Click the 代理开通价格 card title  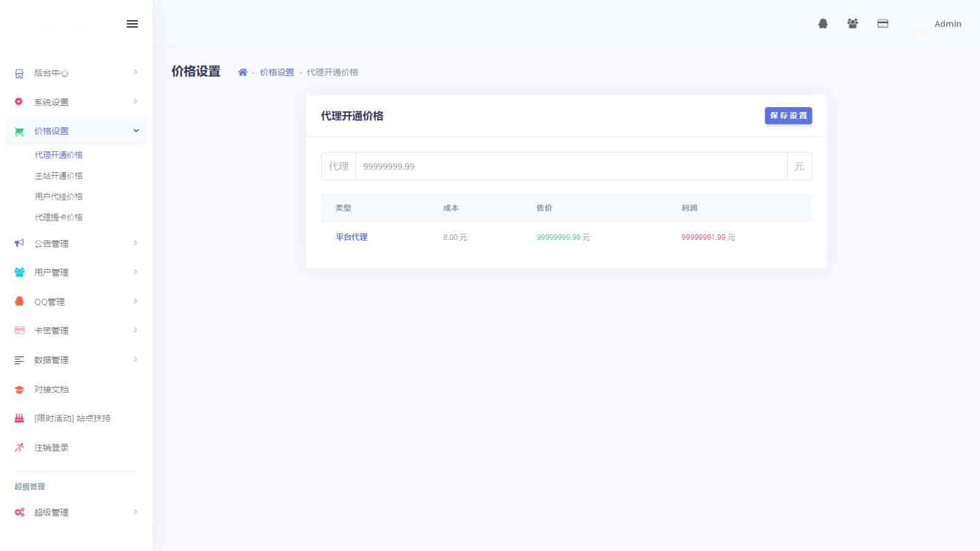352,116
